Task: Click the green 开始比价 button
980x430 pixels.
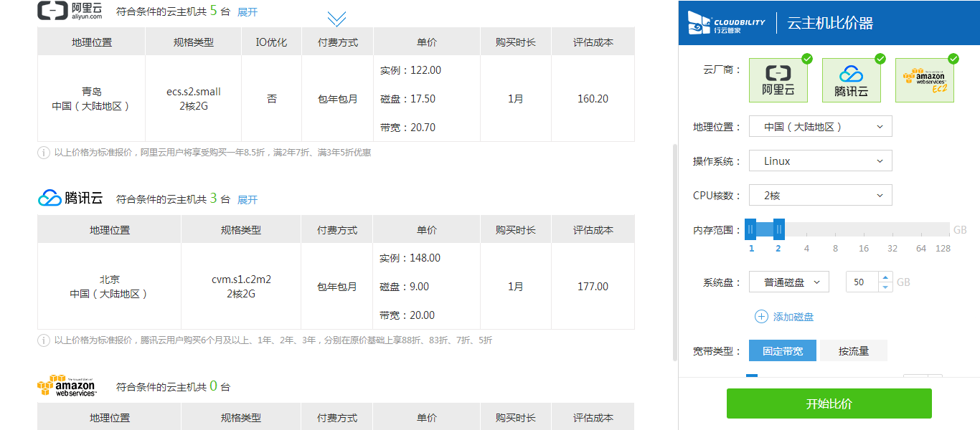Action: [829, 403]
